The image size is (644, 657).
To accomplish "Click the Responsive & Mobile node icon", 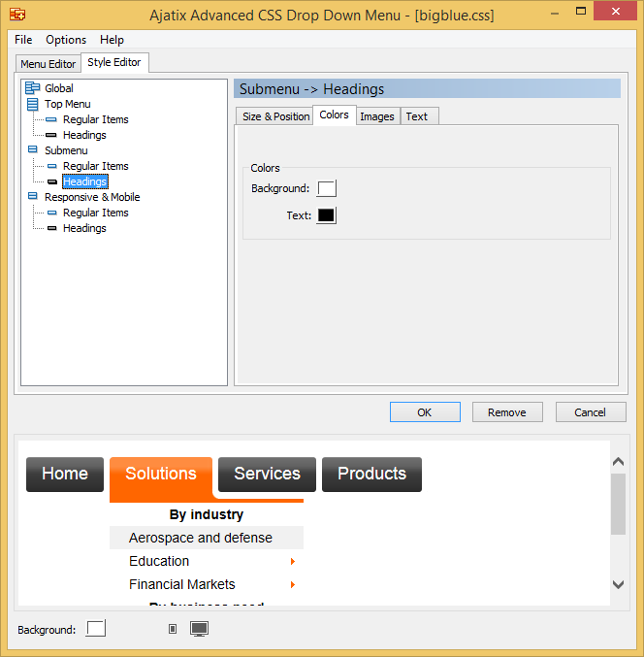I will [33, 196].
